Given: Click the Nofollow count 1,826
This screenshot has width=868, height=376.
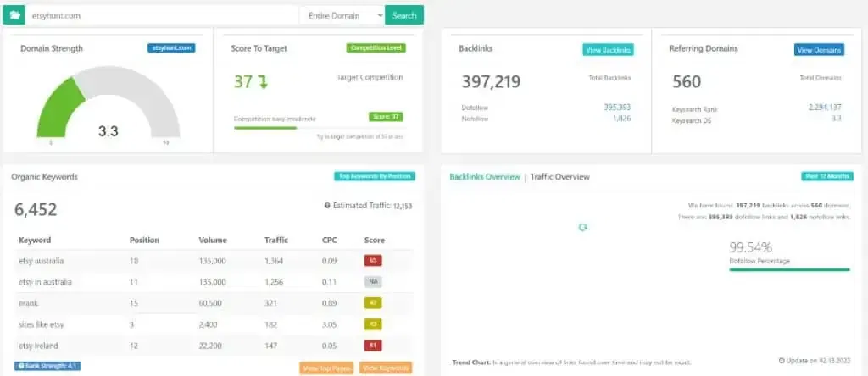Looking at the screenshot, I should click(621, 118).
